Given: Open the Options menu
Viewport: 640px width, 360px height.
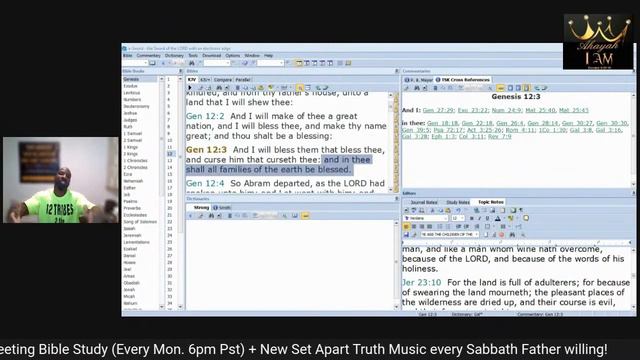Looking at the screenshot, I should point(233,56).
